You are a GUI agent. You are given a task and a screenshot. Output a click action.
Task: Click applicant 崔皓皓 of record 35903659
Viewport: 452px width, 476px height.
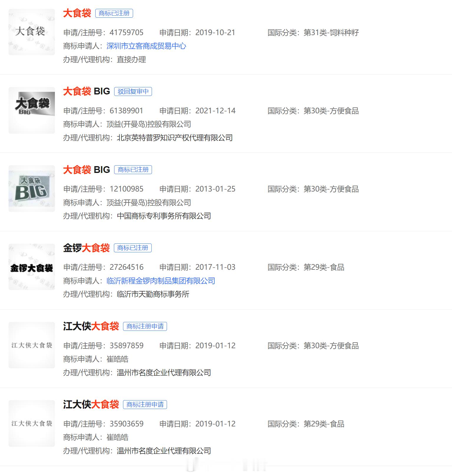[117, 437]
